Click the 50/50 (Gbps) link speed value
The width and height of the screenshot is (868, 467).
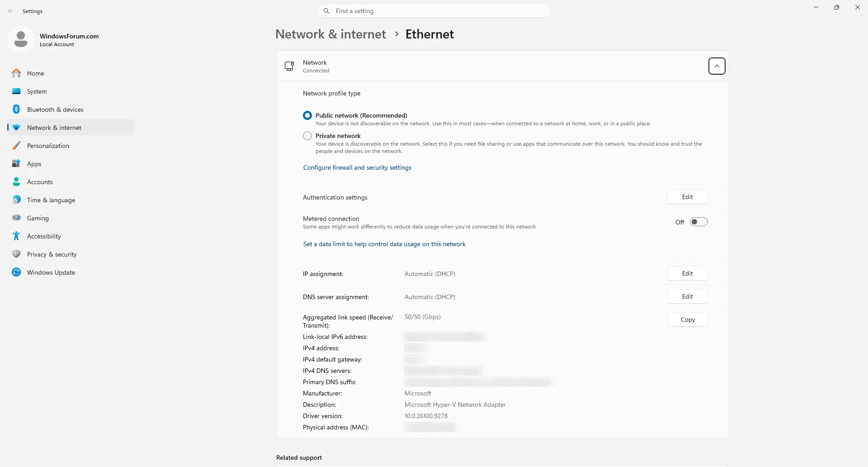click(x=423, y=317)
